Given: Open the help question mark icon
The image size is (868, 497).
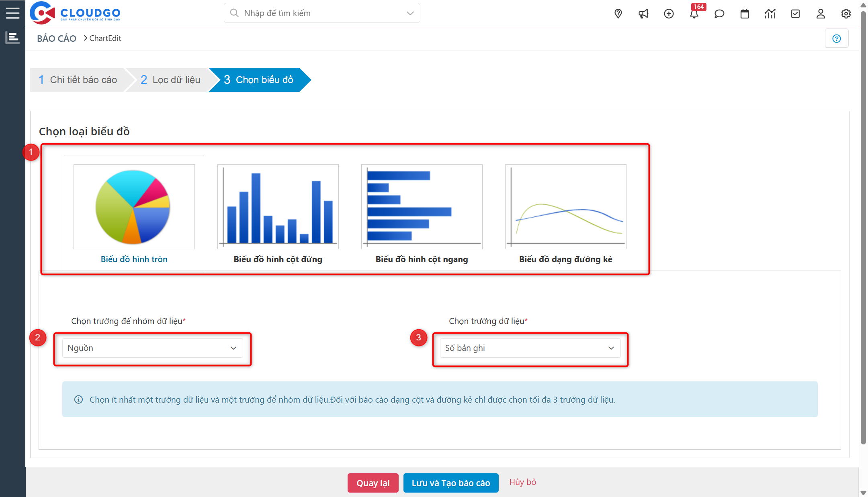Looking at the screenshot, I should 837,38.
